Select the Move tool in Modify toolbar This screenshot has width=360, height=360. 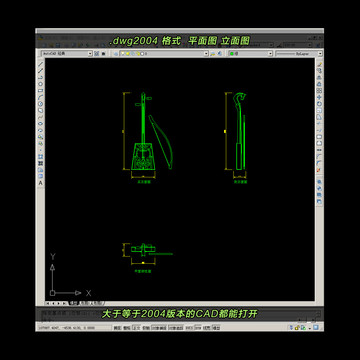click(x=319, y=97)
